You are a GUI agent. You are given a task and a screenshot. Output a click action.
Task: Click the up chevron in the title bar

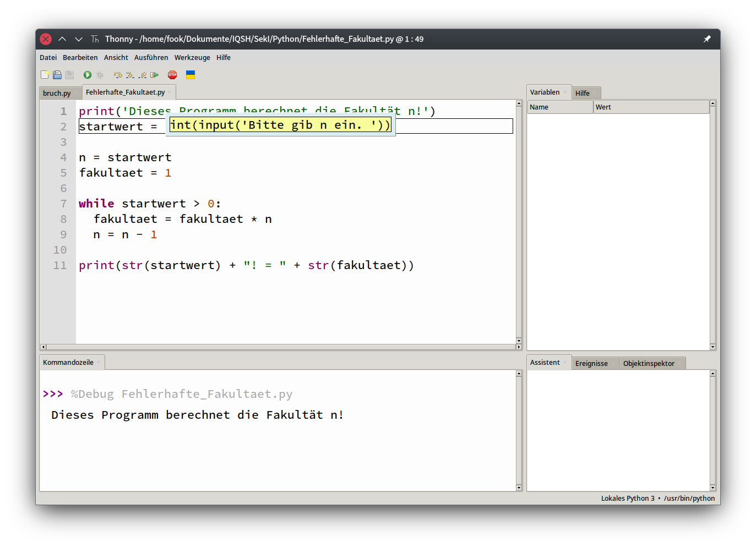tap(62, 39)
